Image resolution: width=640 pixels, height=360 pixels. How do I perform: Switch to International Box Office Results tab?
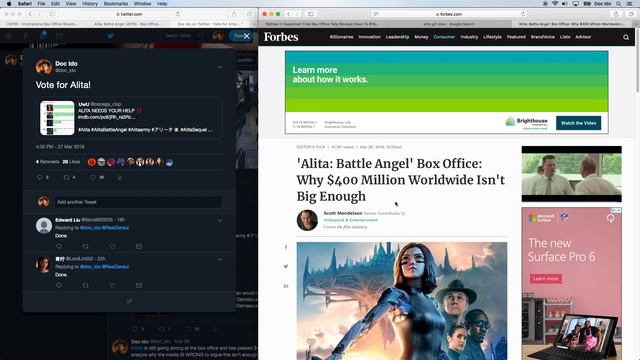coord(43,24)
